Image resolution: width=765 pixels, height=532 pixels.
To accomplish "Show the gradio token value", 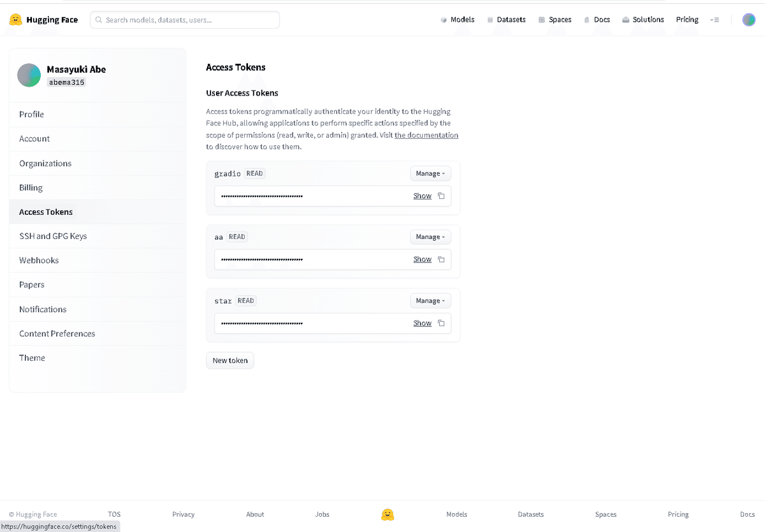I will (x=422, y=196).
